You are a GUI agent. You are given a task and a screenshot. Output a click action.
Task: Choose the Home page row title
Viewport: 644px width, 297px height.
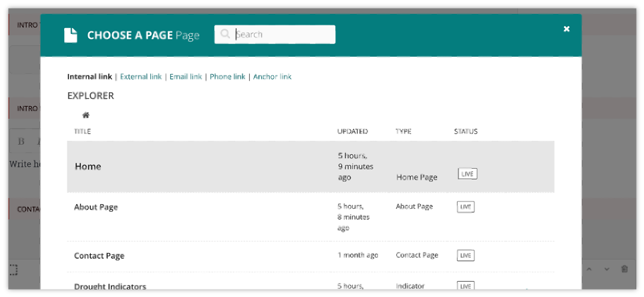(x=88, y=167)
